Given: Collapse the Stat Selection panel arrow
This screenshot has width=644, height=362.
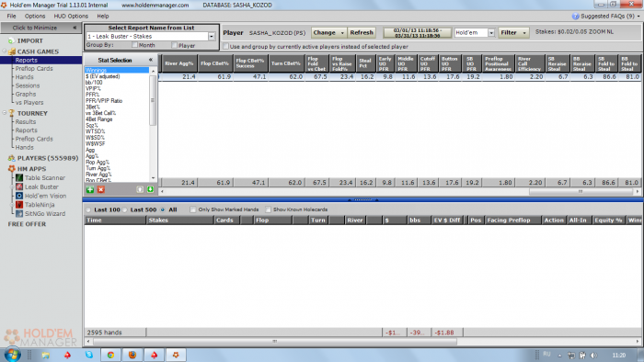Looking at the screenshot, I should [x=151, y=60].
